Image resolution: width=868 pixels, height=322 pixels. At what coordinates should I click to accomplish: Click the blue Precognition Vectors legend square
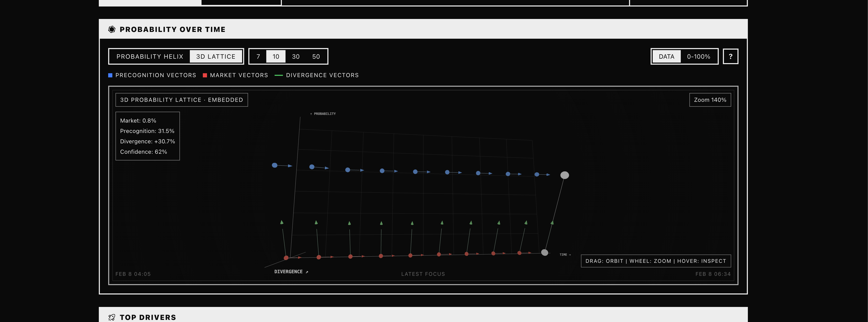point(110,75)
